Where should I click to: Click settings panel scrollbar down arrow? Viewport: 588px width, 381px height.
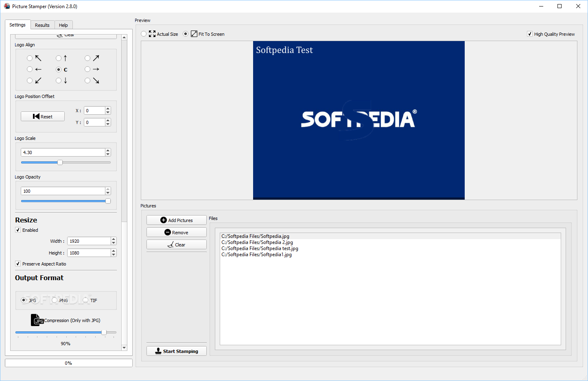[124, 347]
